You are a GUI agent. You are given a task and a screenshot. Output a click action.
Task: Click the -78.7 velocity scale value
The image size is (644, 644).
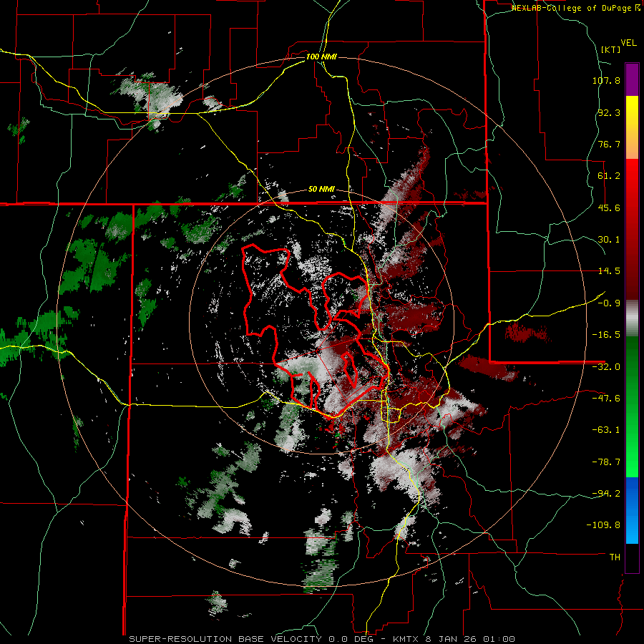[606, 462]
